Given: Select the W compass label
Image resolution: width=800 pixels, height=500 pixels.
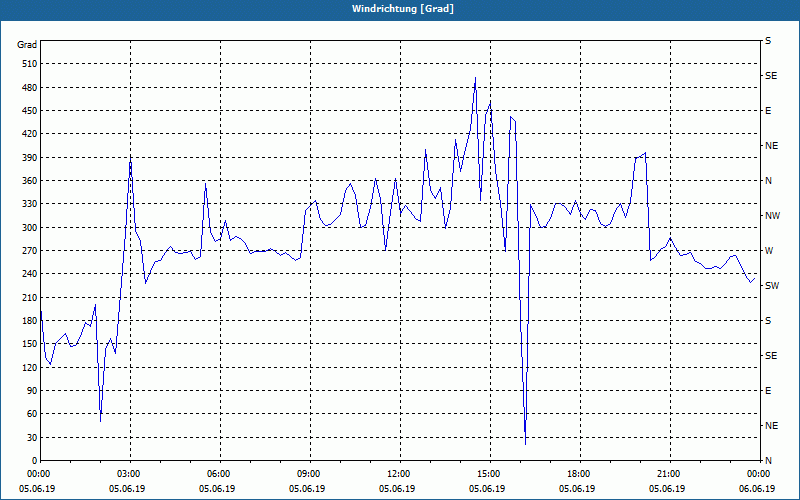Looking at the screenshot, I should 769,251.
